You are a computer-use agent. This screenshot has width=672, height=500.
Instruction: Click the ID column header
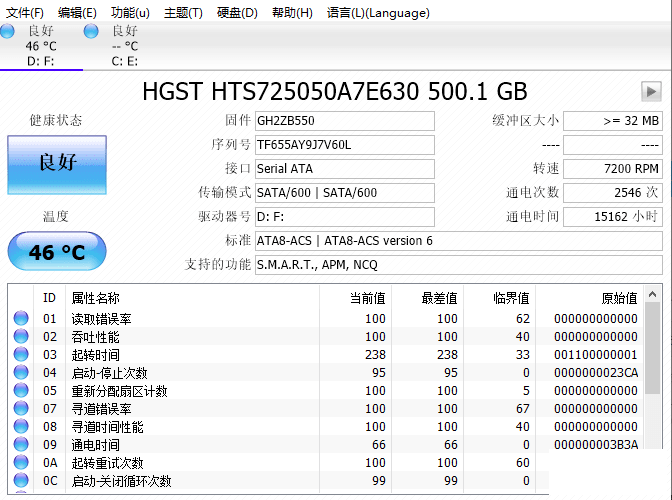[x=49, y=298]
